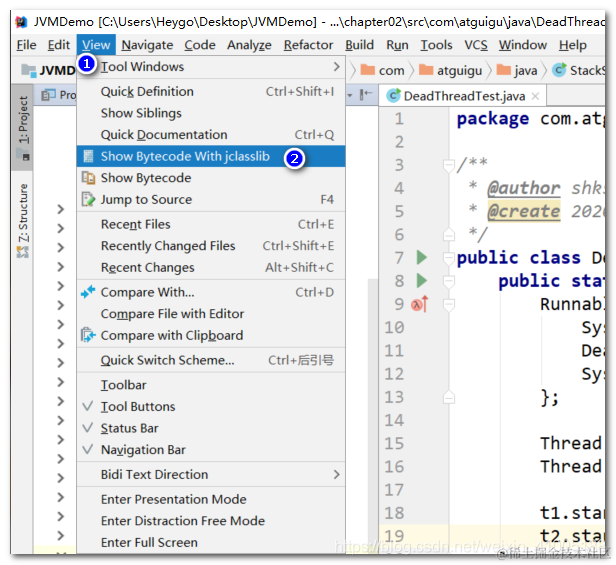This screenshot has height=565, width=616.
Task: Click the hide project panel icon
Action: point(365,94)
